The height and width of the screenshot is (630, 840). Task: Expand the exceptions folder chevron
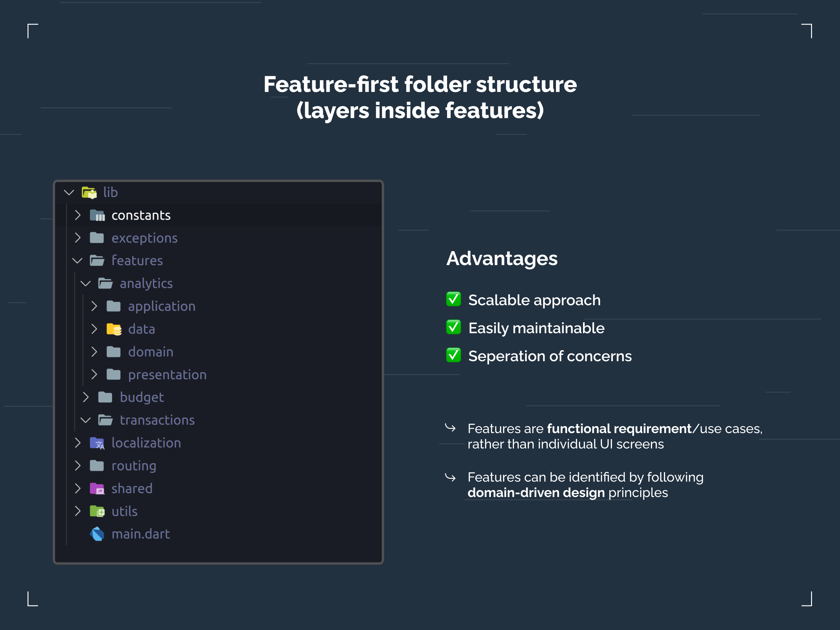pos(78,238)
